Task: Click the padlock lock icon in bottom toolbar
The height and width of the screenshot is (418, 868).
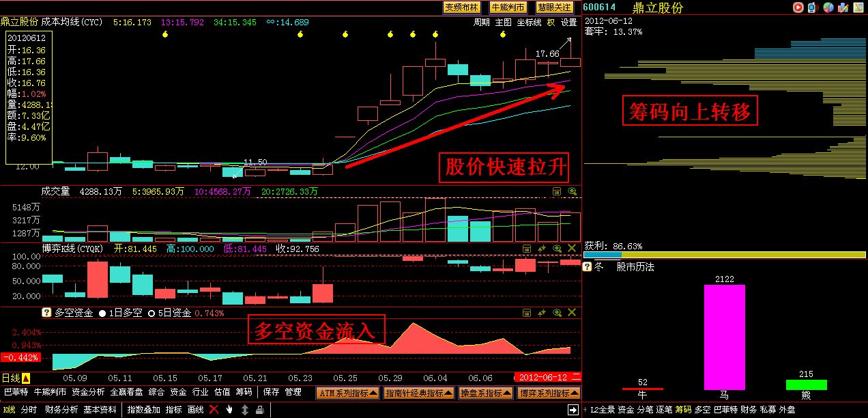Action: pos(259,410)
